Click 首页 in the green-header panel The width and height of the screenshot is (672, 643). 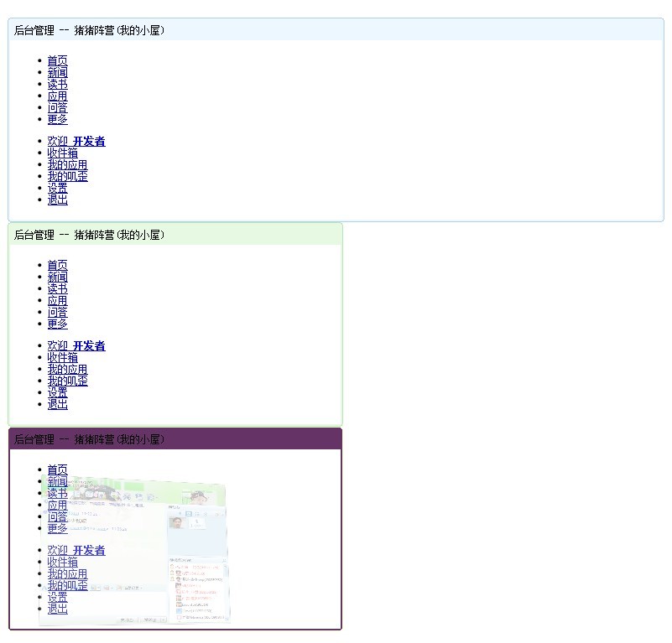point(57,266)
